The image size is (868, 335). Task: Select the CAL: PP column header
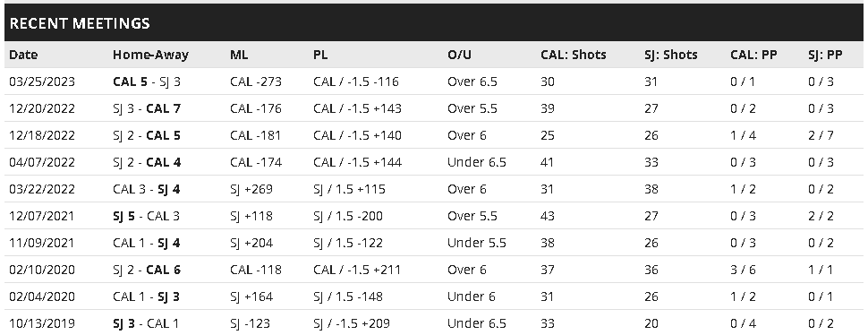tap(754, 55)
